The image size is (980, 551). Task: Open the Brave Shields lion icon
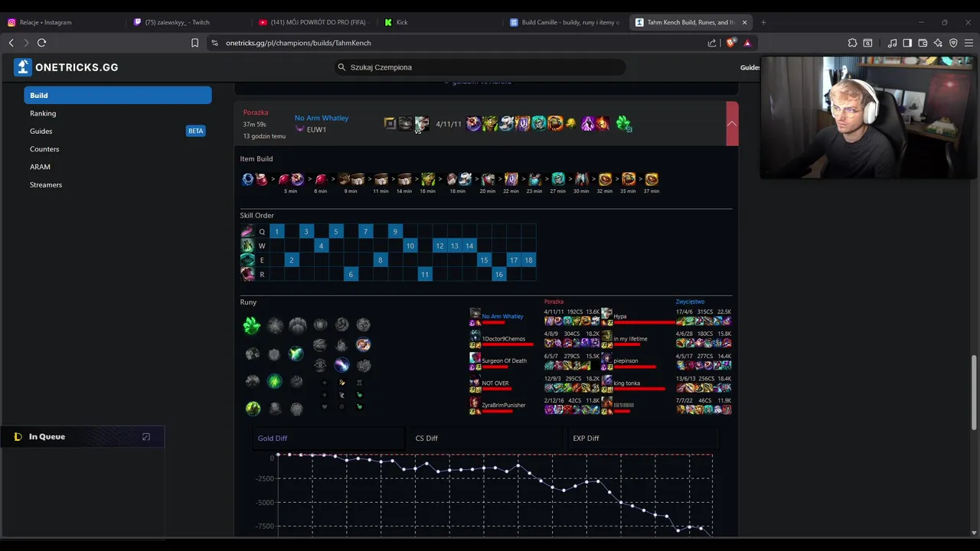730,43
